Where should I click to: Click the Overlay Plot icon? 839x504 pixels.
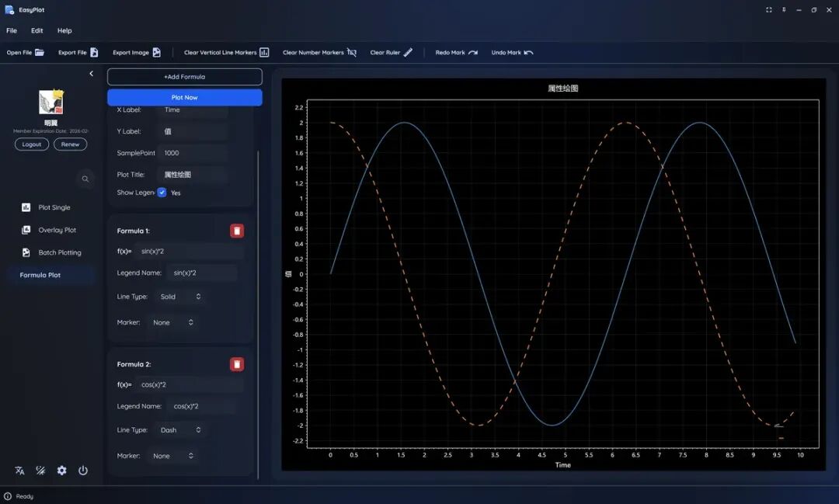pos(26,230)
